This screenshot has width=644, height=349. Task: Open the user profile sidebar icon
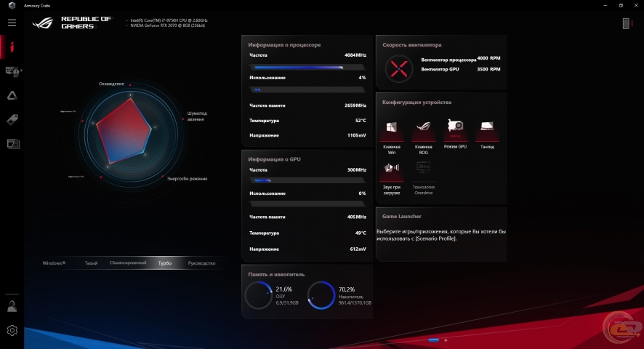click(x=12, y=306)
